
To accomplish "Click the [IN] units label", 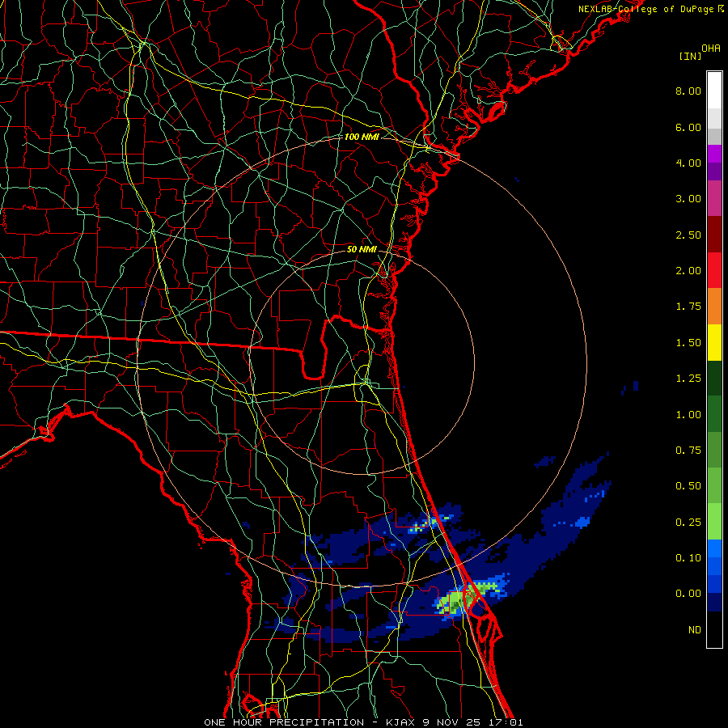I will 690,56.
